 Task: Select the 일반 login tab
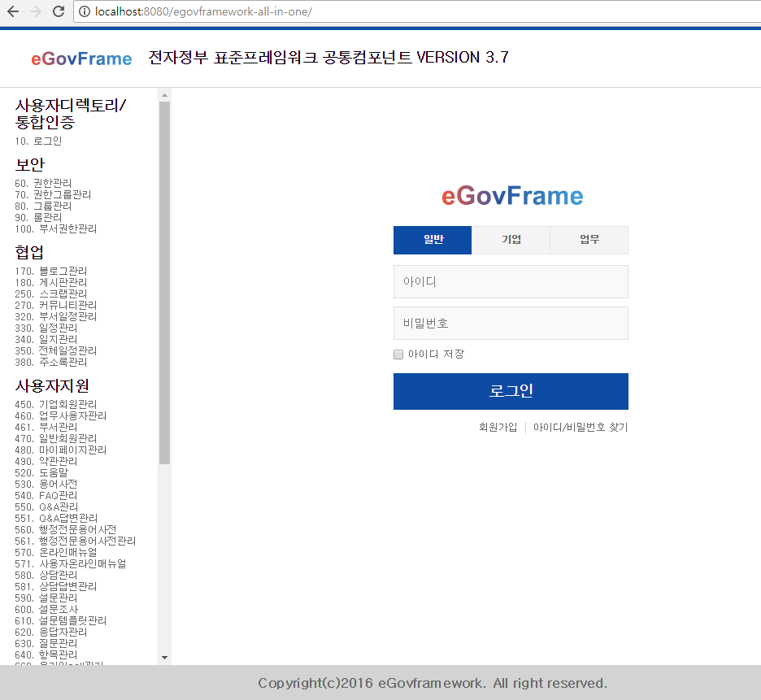(x=433, y=240)
